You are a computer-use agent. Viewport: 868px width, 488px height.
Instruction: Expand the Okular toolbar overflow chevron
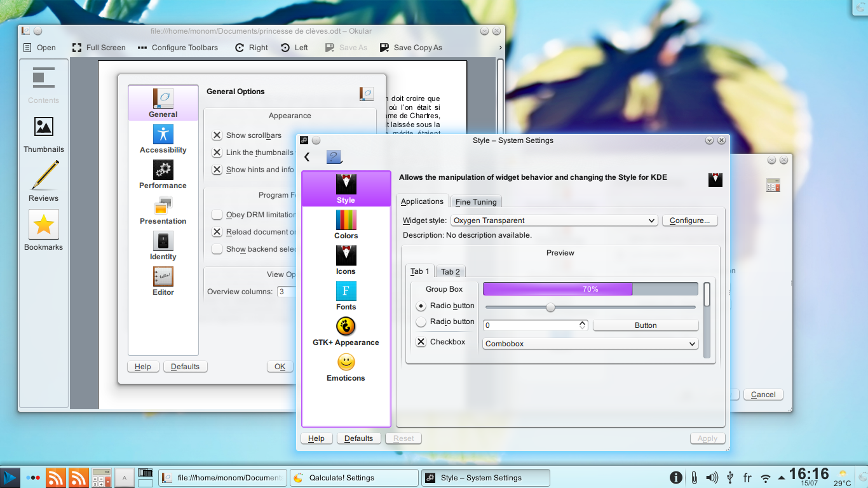(x=500, y=48)
